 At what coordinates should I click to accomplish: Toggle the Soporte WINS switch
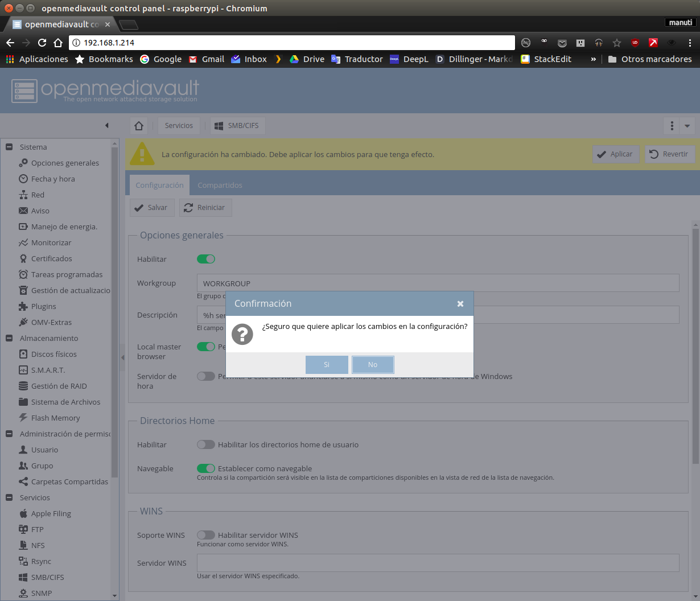click(206, 535)
